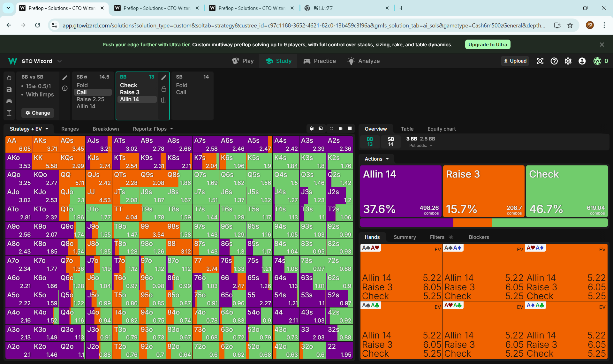Click the Change settings button
This screenshot has width=613, height=364.
(38, 113)
